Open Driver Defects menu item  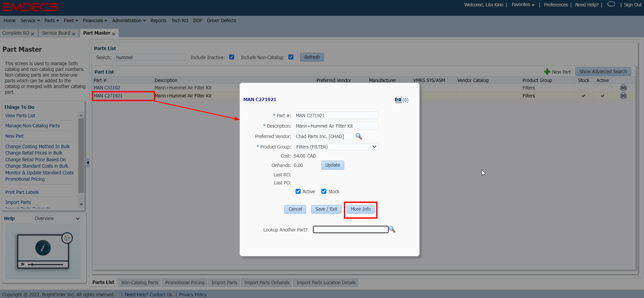[221, 20]
